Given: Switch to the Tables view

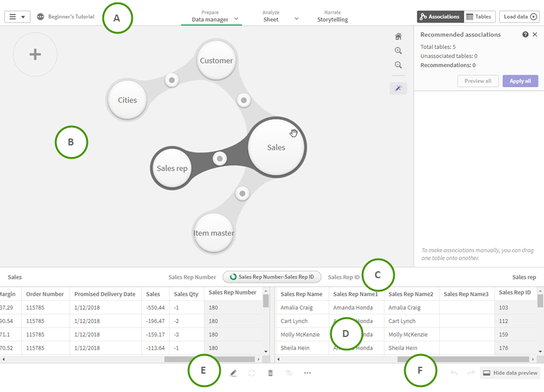Looking at the screenshot, I should [x=479, y=16].
